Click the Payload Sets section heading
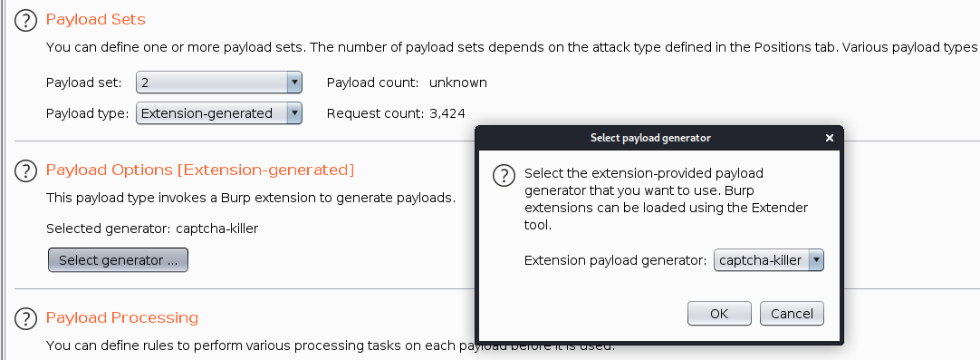 (x=96, y=19)
